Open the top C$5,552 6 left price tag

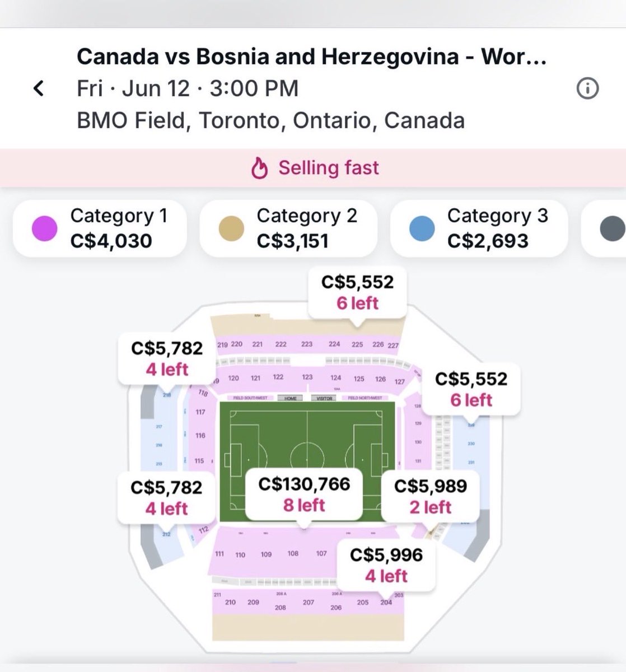click(x=357, y=292)
